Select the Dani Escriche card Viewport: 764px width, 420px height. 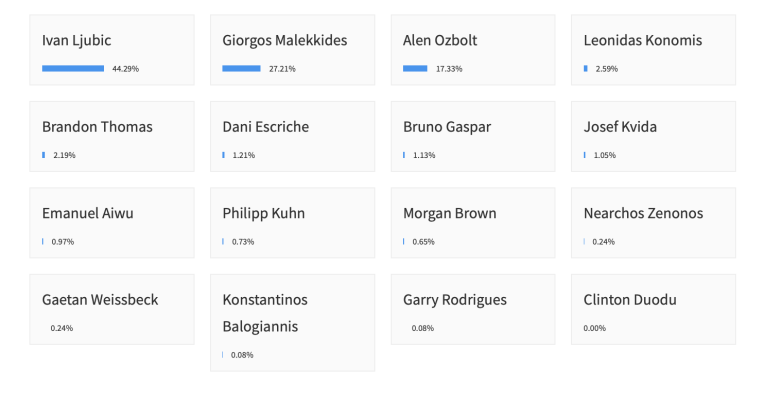pos(292,136)
